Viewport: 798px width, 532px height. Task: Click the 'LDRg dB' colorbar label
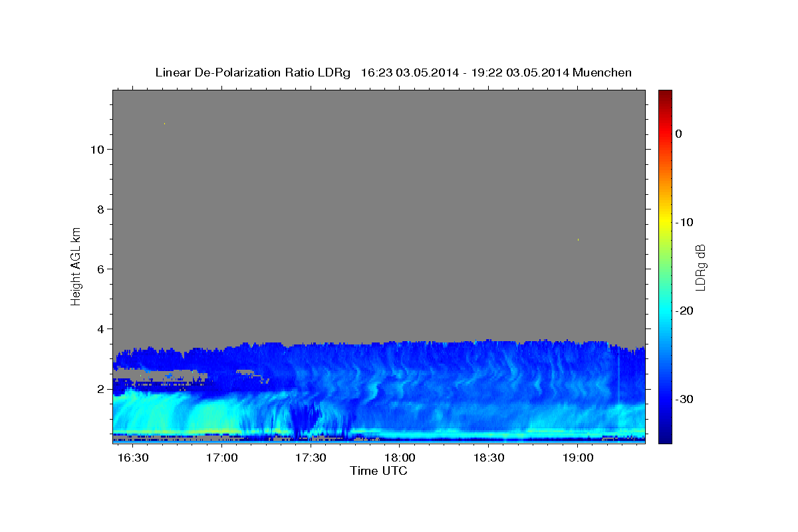700,267
